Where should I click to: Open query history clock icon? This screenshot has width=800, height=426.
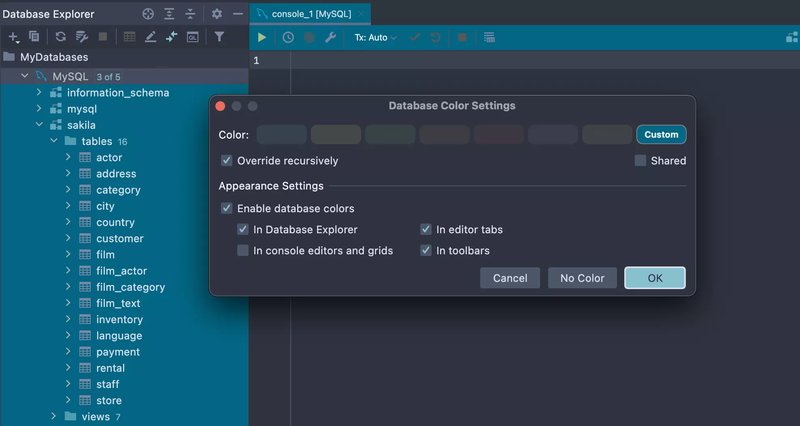(288, 37)
